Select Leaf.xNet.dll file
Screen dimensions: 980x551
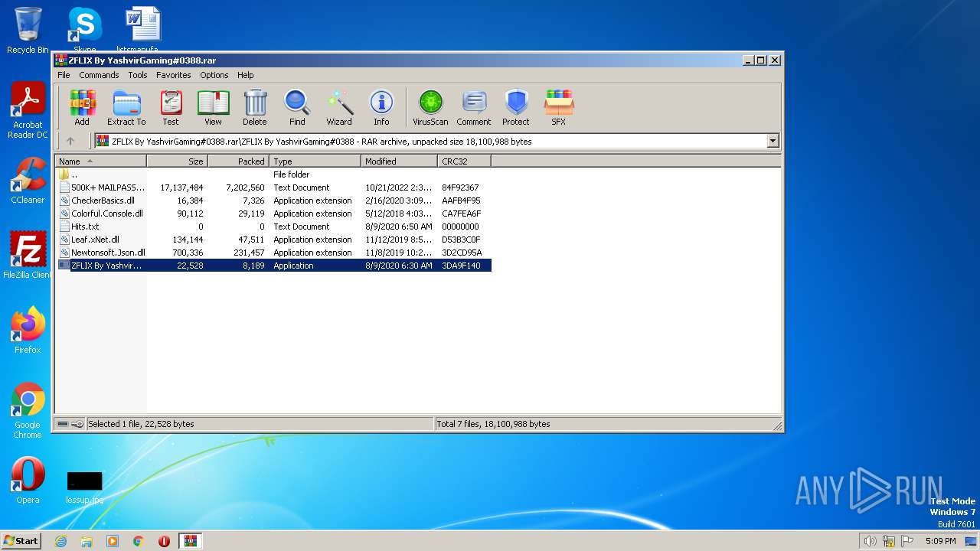[x=273, y=240]
